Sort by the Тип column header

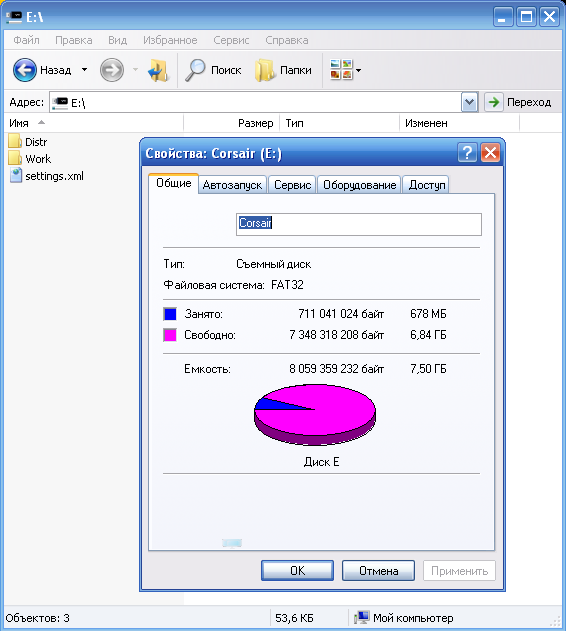coord(339,123)
